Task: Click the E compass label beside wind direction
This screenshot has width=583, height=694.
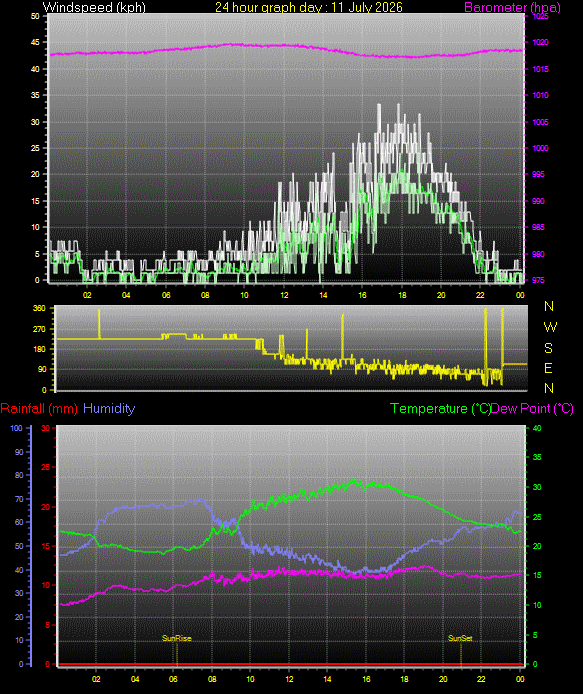Action: (x=548, y=368)
